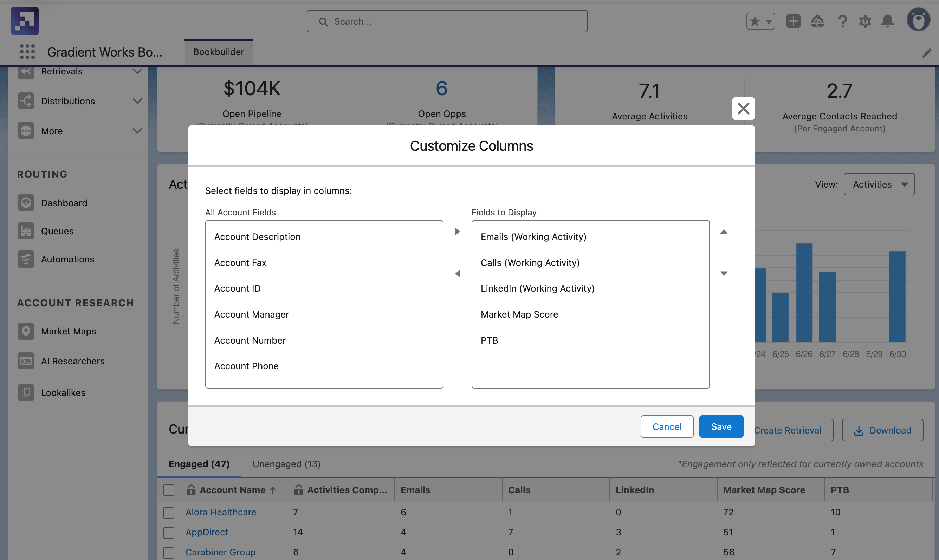939x560 pixels.
Task: Click the Setup gear icon
Action: (x=864, y=21)
